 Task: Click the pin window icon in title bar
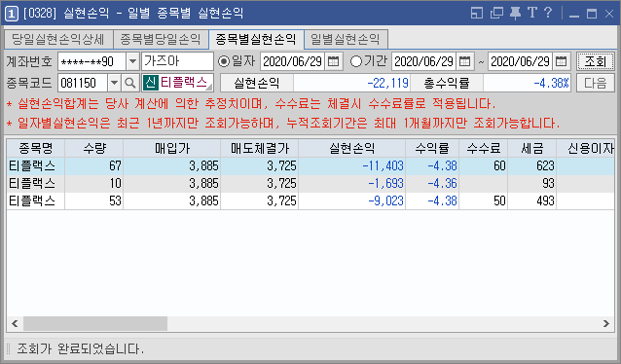[515, 13]
